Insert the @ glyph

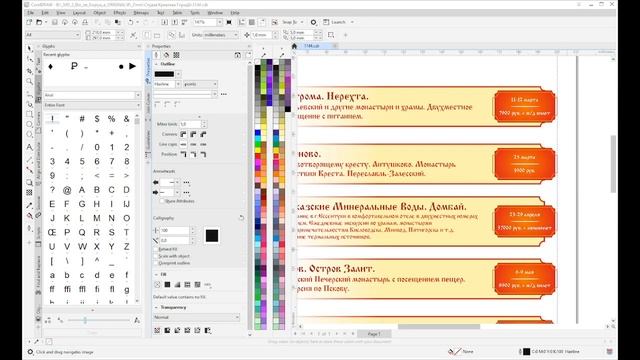pos(67,190)
